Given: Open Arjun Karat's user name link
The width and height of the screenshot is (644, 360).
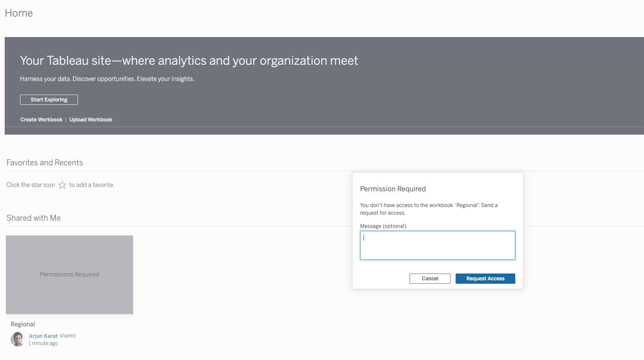Looking at the screenshot, I should click(43, 336).
